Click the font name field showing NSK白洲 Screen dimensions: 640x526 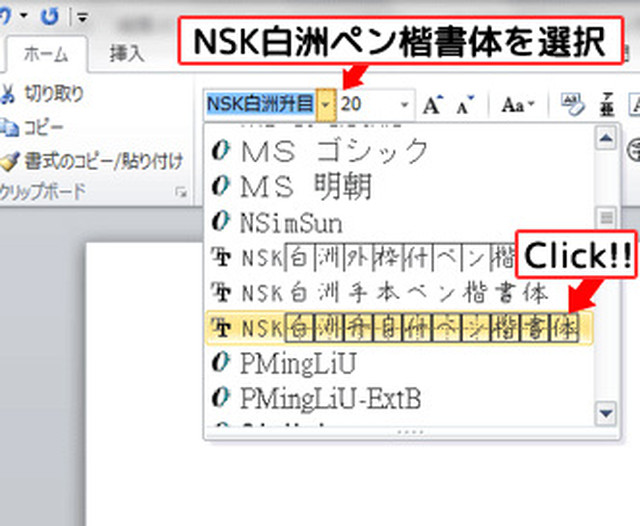click(x=260, y=104)
